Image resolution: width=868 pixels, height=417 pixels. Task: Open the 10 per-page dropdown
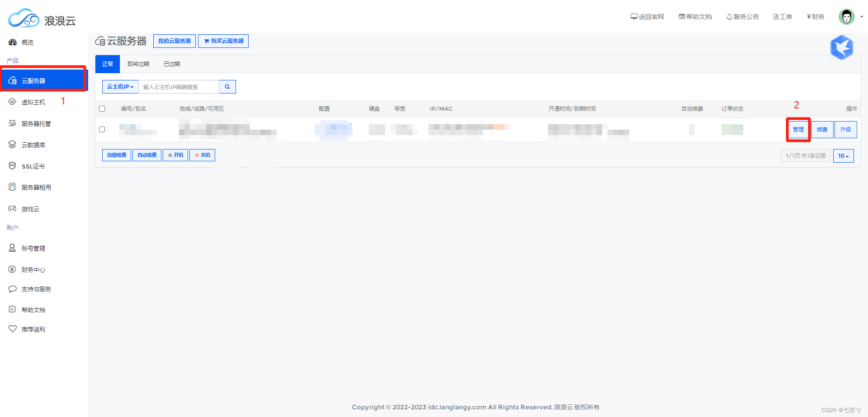click(843, 156)
